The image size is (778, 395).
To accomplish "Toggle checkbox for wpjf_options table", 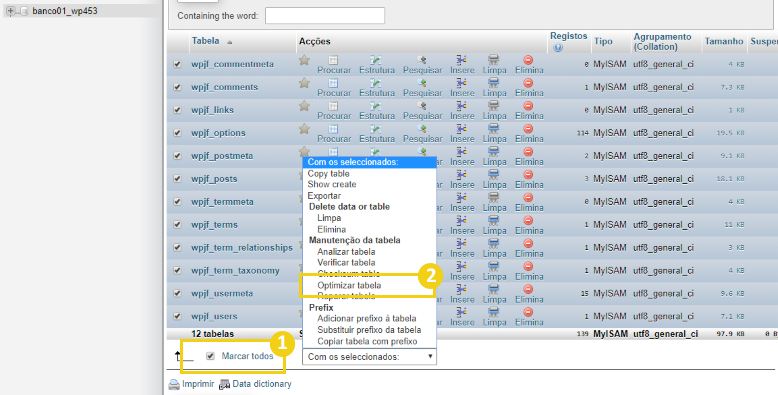I will [178, 133].
